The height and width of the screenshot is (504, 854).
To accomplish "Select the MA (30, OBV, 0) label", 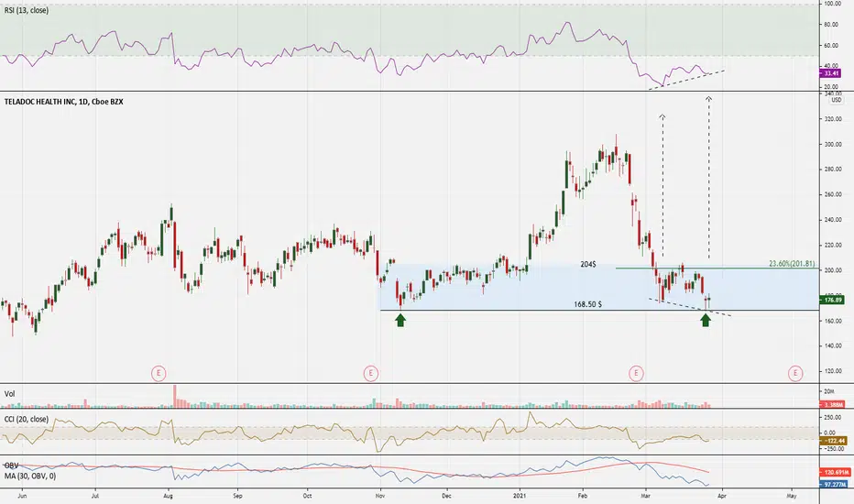I will 29,477.
